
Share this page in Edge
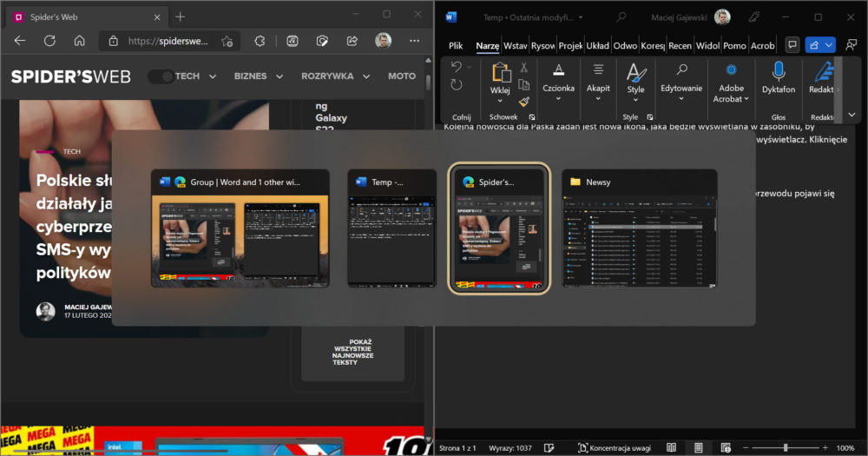[x=352, y=41]
